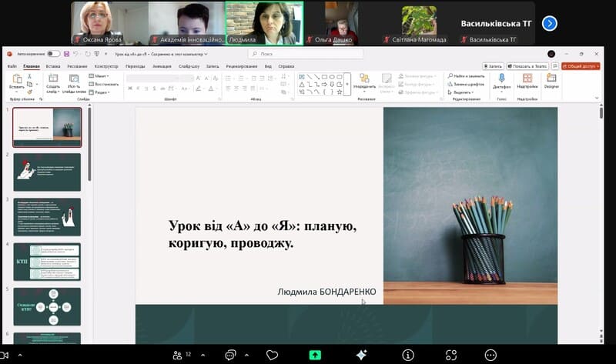
Task: Select the right arrow shape in gallery
Action: pyautogui.click(x=324, y=85)
